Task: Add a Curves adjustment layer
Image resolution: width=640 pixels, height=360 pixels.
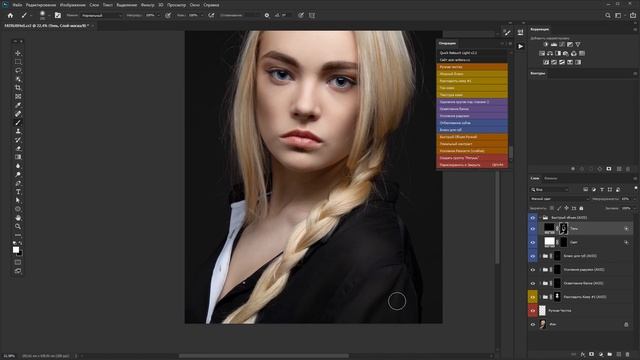Action: pos(562,44)
